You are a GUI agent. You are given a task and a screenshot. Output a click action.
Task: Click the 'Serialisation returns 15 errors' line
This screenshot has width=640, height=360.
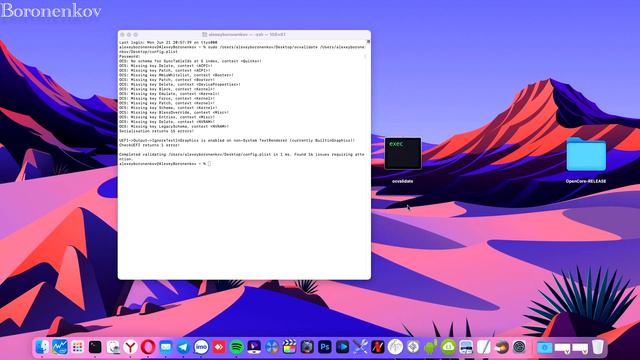coord(156,131)
